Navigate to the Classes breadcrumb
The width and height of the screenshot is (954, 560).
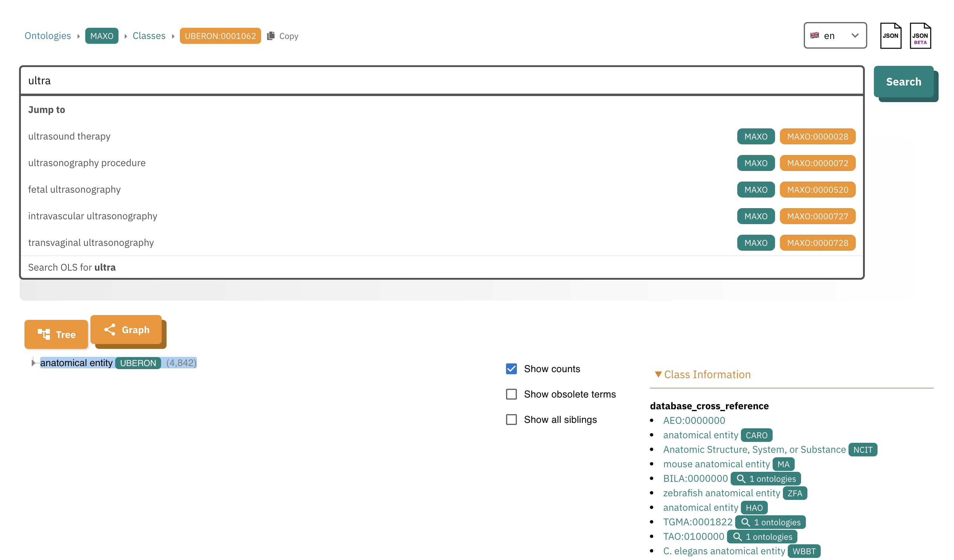[x=149, y=36]
